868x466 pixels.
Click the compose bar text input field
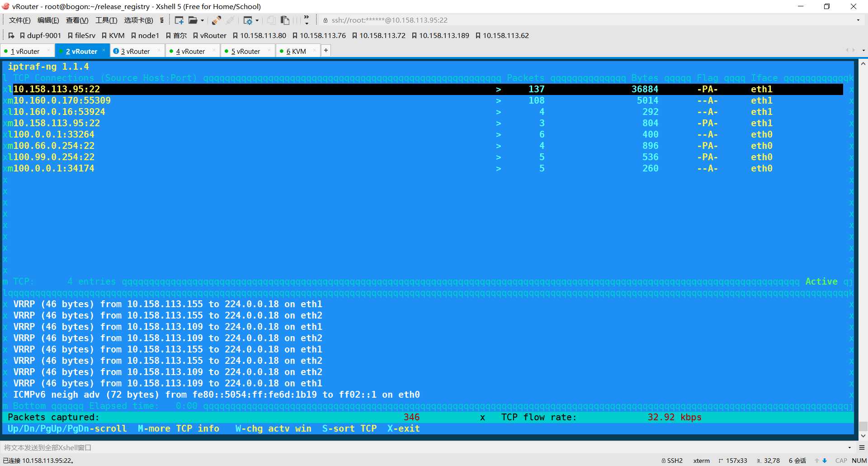click(423, 447)
